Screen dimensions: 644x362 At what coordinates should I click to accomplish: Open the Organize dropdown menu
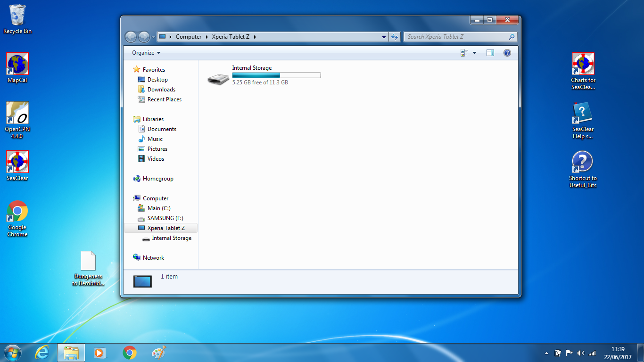point(146,53)
